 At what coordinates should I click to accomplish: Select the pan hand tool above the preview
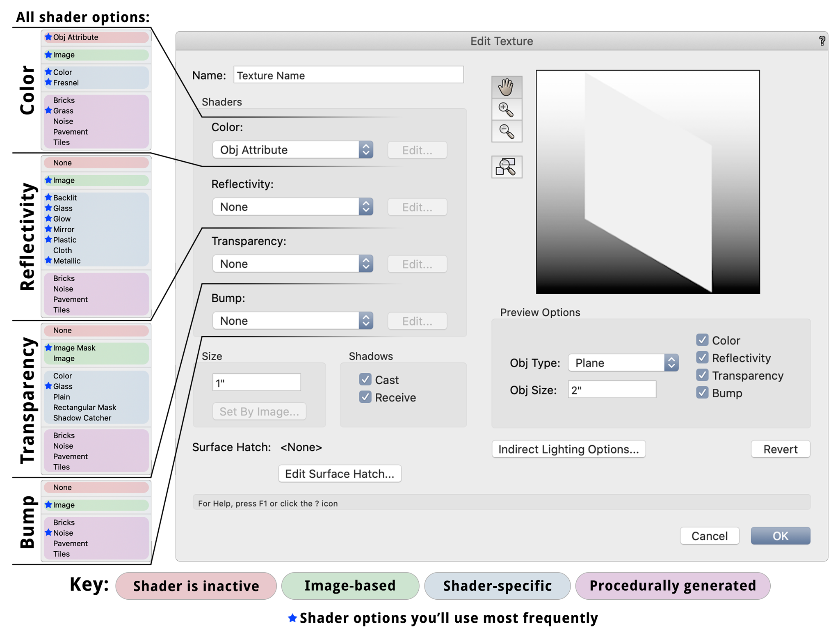pyautogui.click(x=507, y=87)
